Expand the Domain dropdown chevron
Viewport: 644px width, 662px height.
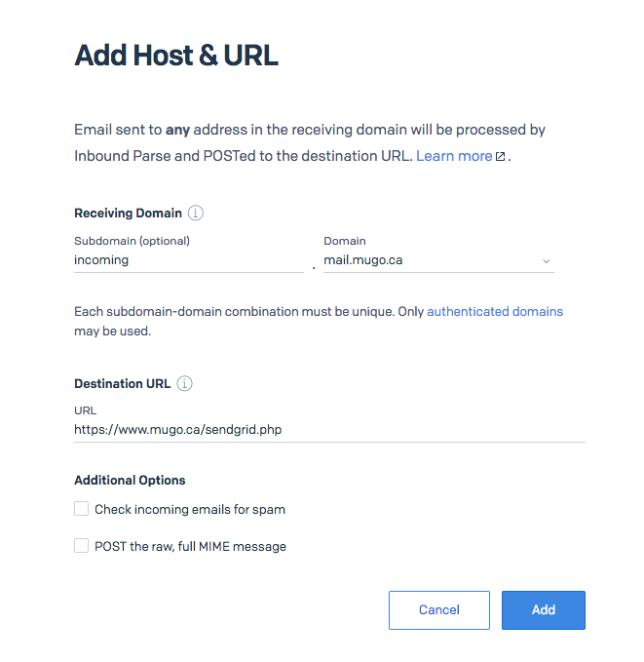tap(547, 261)
